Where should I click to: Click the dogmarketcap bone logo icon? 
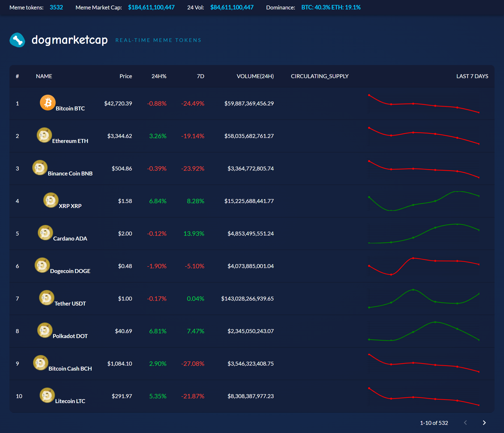(17, 40)
